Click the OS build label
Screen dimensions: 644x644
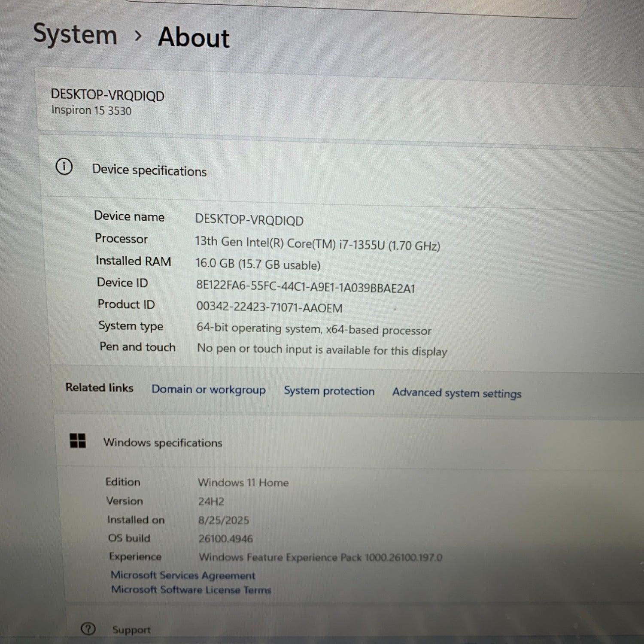pyautogui.click(x=129, y=538)
